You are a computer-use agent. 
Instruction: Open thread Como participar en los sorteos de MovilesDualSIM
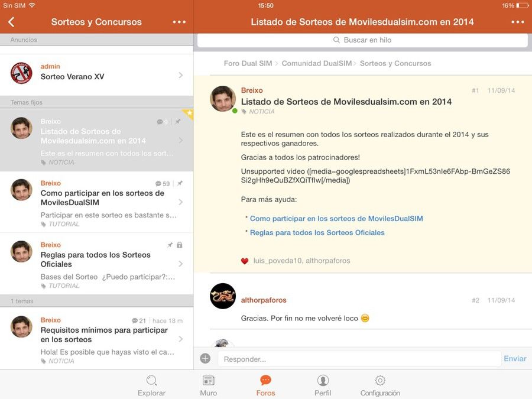tap(97, 202)
